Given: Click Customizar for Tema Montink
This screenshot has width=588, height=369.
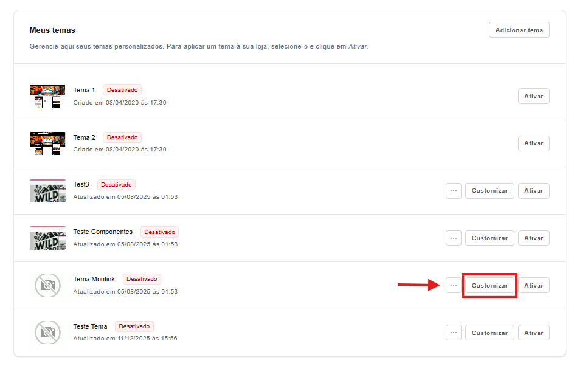Looking at the screenshot, I should pyautogui.click(x=489, y=285).
